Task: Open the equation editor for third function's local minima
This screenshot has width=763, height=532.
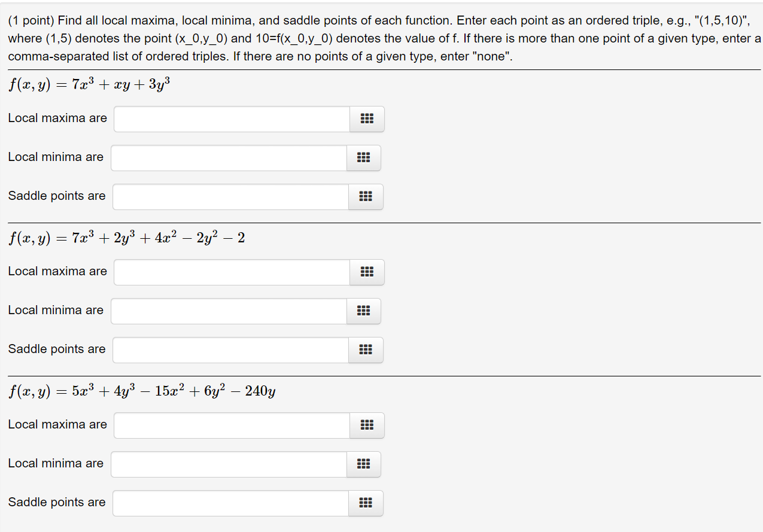Action: click(x=364, y=464)
